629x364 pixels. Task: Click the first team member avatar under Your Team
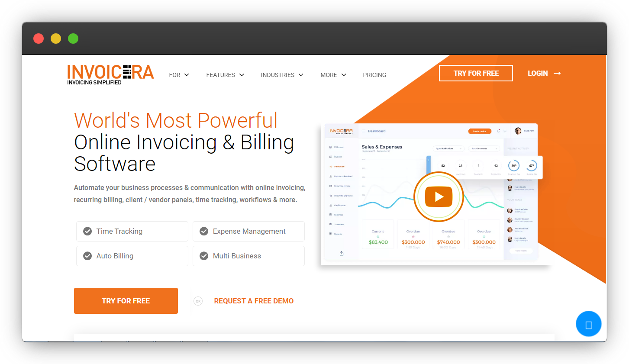coord(510,210)
